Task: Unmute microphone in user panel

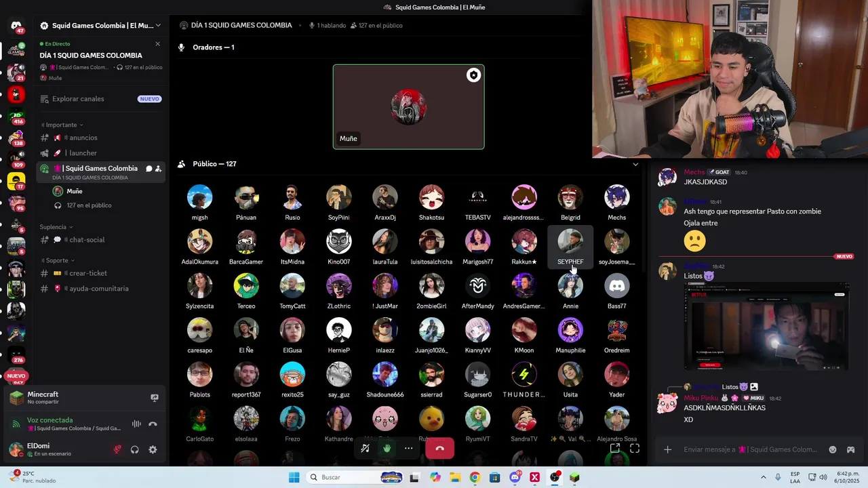Action: (x=117, y=449)
